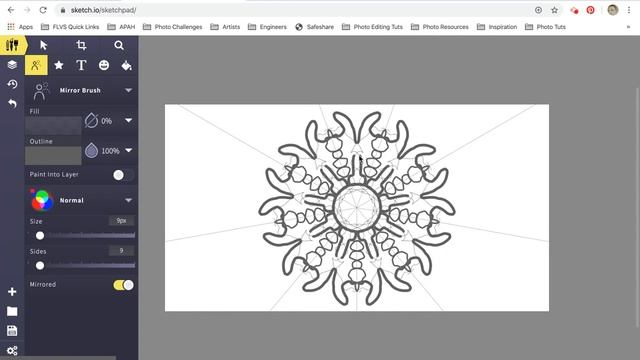
Task: Show hidden bookmarks overflow chevron
Action: tap(628, 27)
